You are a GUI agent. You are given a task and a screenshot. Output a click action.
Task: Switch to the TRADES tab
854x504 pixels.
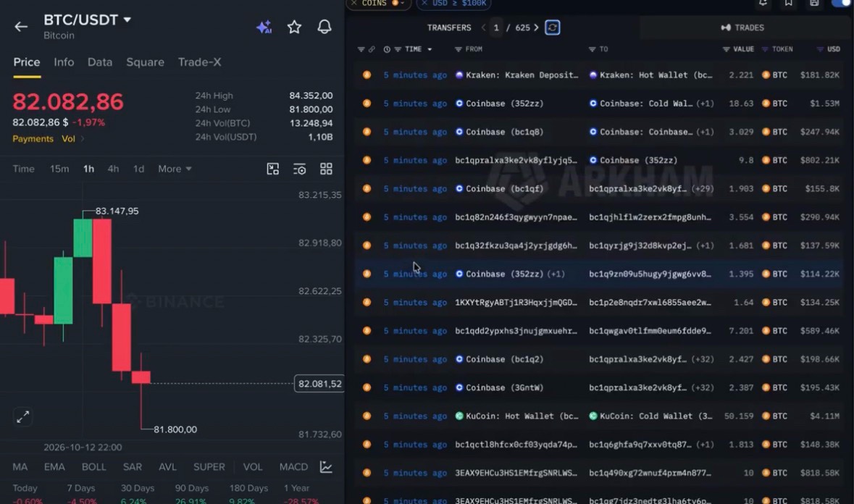click(743, 28)
